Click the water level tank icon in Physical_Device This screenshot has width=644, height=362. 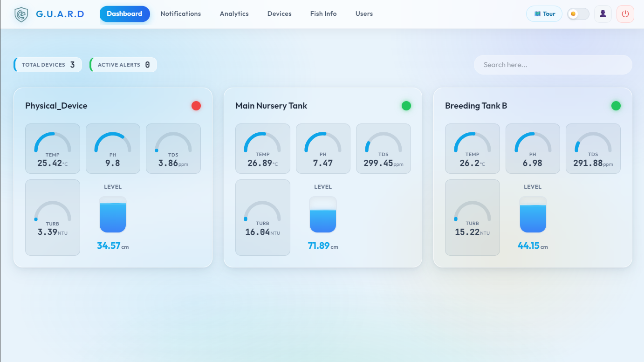(x=113, y=214)
